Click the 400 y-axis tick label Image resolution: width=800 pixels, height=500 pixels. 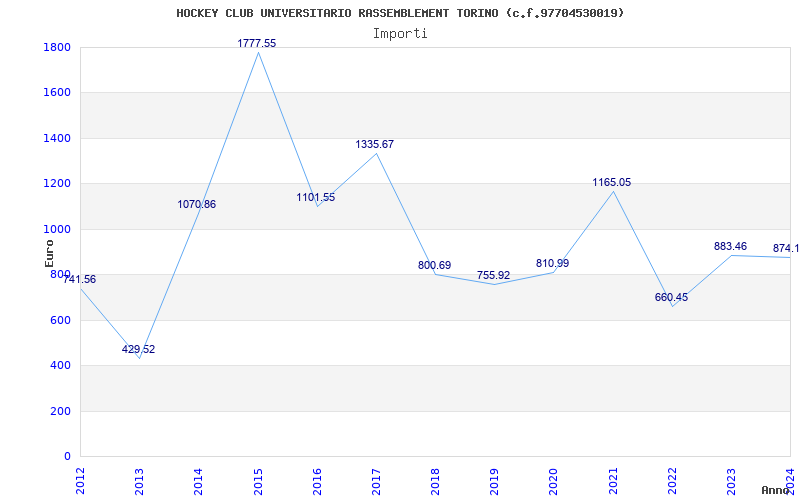click(60, 366)
